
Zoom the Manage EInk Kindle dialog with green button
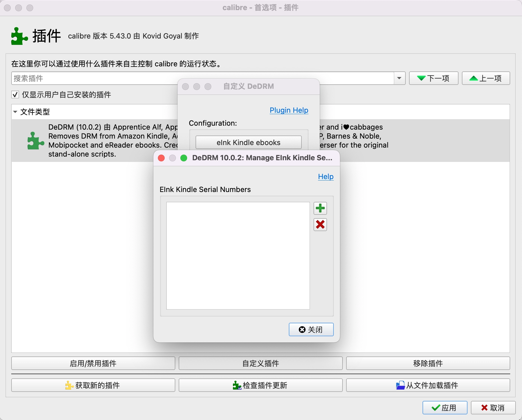pos(184,158)
